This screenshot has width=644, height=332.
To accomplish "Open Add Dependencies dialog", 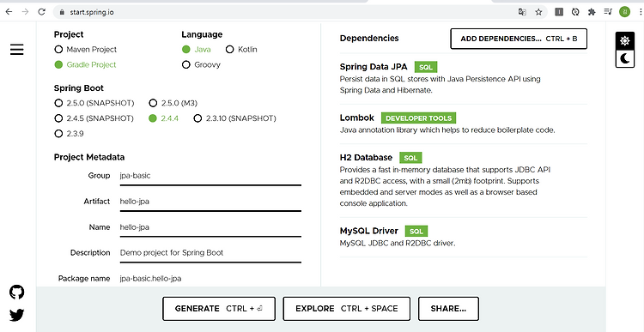I will (x=519, y=39).
